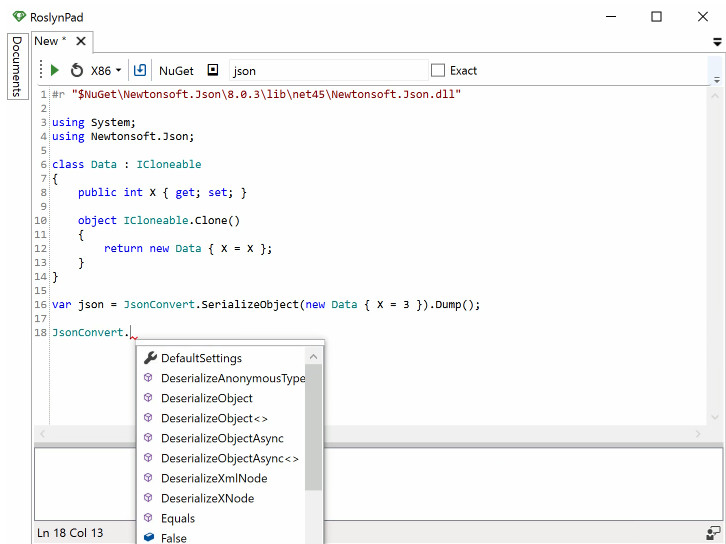The width and height of the screenshot is (726, 544).
Task: Click the NuGet label in the toolbar
Action: tap(176, 71)
